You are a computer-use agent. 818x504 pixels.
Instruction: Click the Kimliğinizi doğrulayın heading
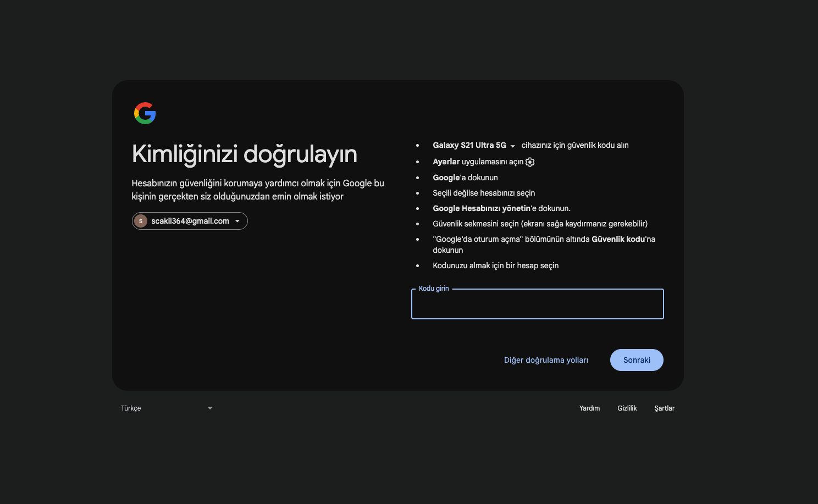(245, 154)
